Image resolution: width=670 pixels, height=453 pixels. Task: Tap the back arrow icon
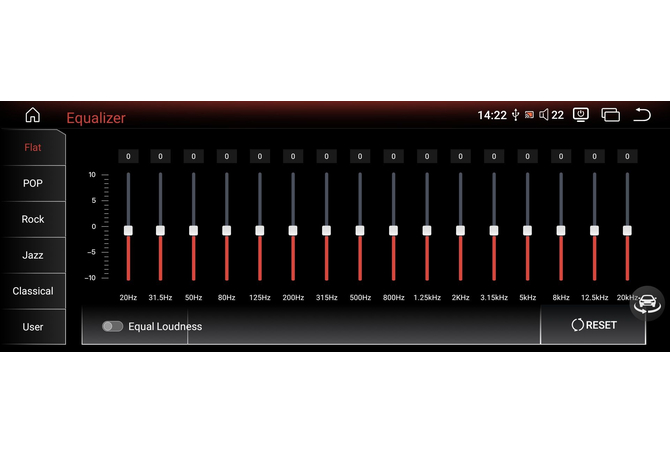[642, 115]
